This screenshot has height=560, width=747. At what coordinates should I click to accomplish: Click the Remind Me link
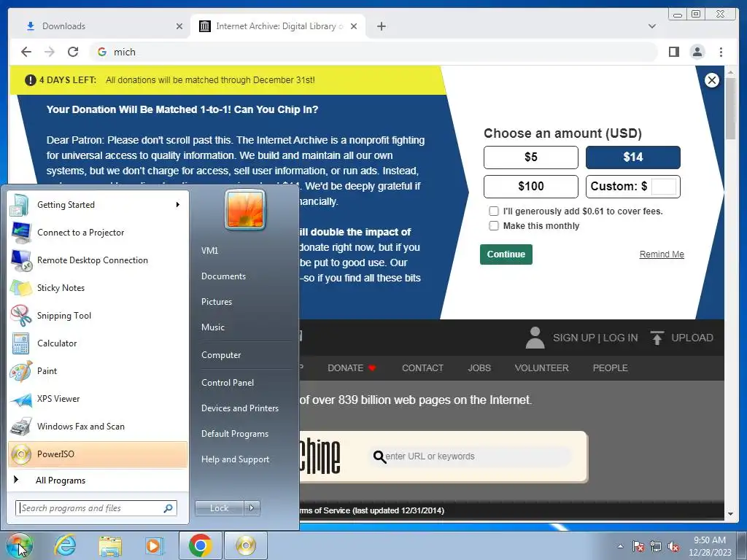click(662, 254)
